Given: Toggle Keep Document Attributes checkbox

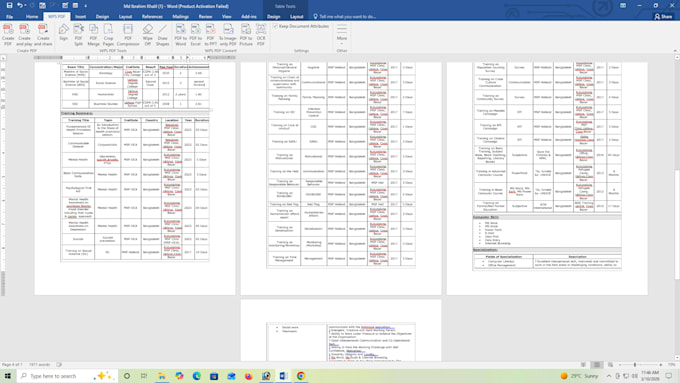Looking at the screenshot, I should (275, 26).
